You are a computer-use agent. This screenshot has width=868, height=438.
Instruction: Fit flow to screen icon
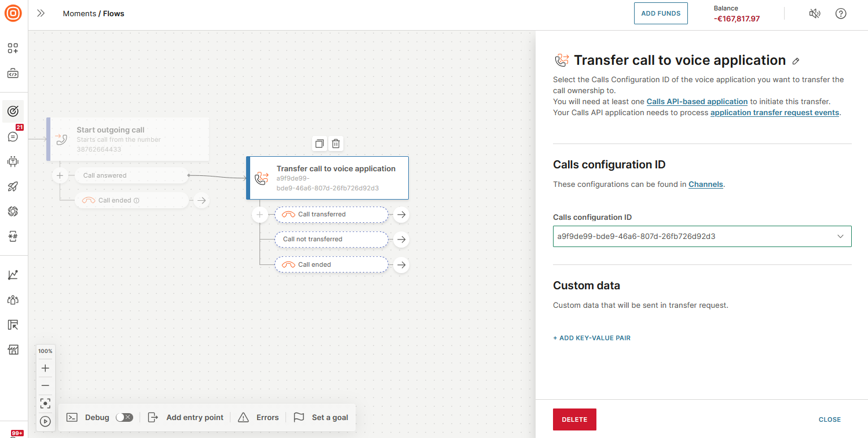tap(45, 403)
